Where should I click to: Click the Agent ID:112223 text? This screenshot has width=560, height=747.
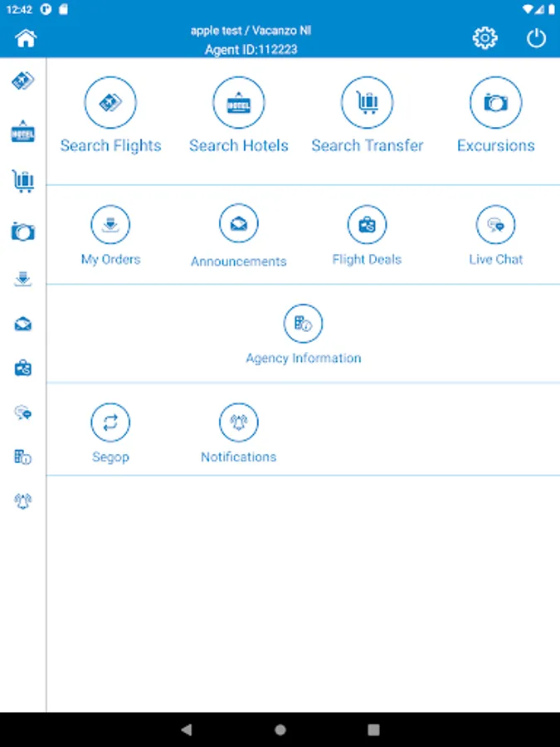point(251,50)
